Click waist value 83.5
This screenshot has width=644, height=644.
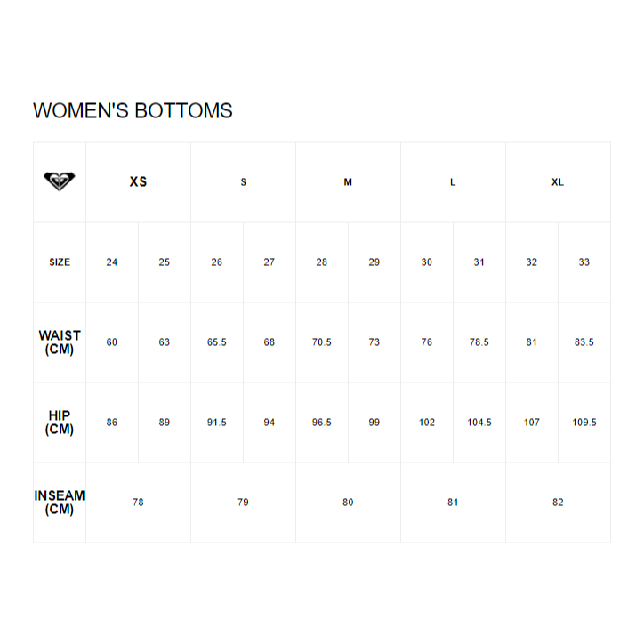tap(584, 342)
